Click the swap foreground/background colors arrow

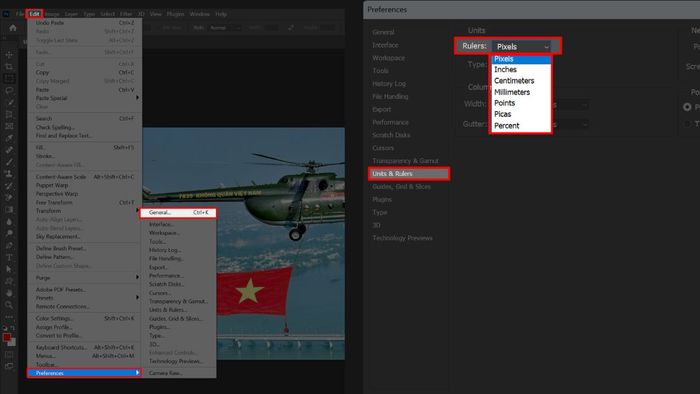(13, 328)
